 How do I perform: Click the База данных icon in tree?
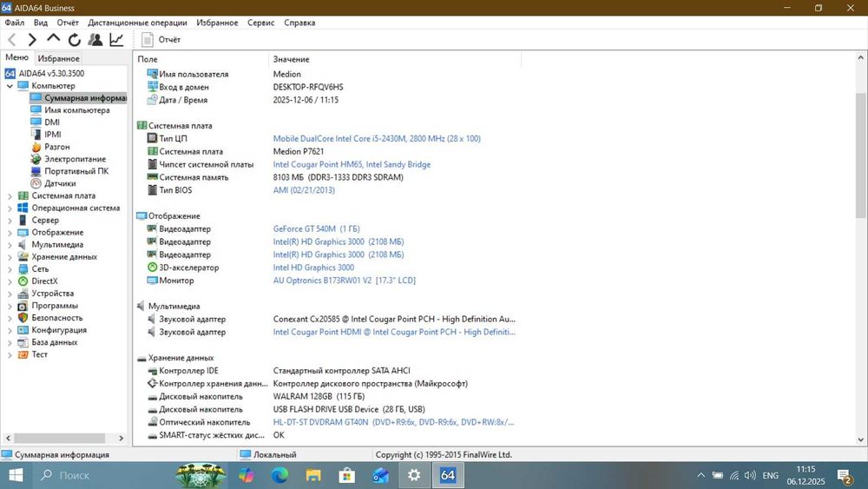23,341
